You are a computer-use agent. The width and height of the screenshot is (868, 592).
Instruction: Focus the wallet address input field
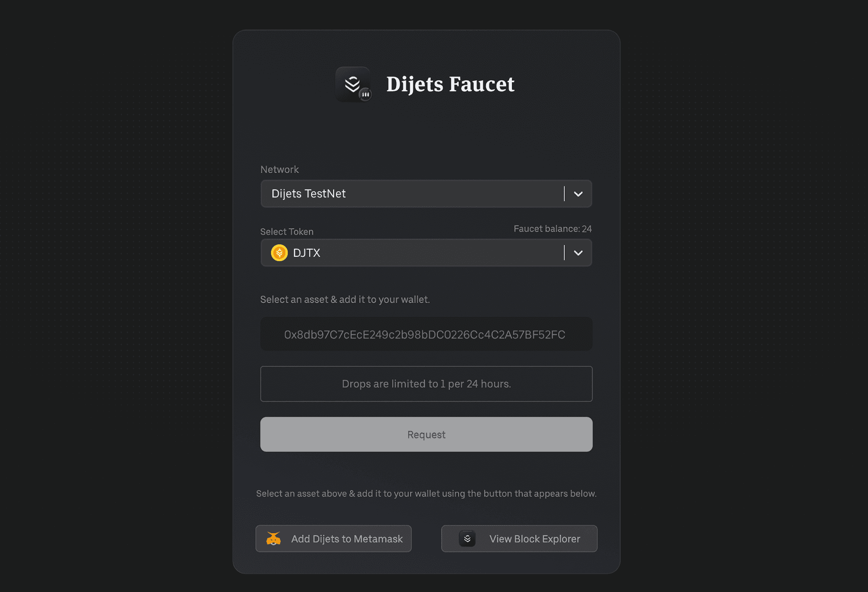pos(426,334)
